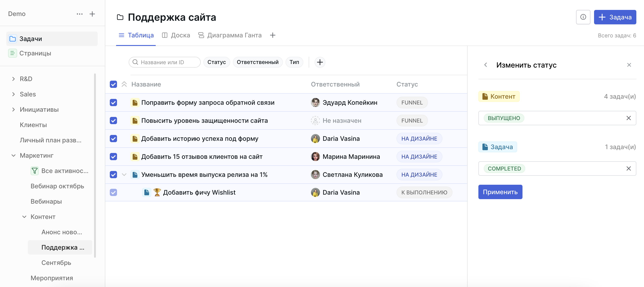Click the folder icon next to Поддержка сайта title
This screenshot has height=287, width=644.
click(120, 17)
